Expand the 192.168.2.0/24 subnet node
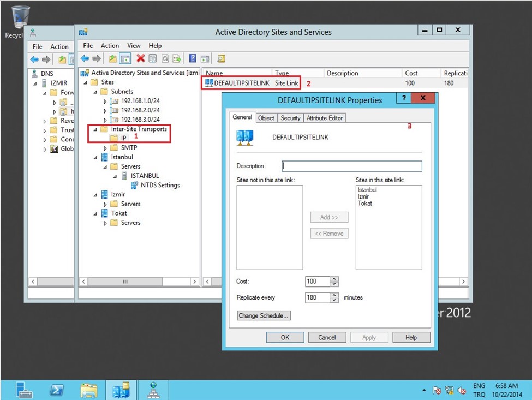Screen dimensions: 532x400 pyautogui.click(x=105, y=111)
